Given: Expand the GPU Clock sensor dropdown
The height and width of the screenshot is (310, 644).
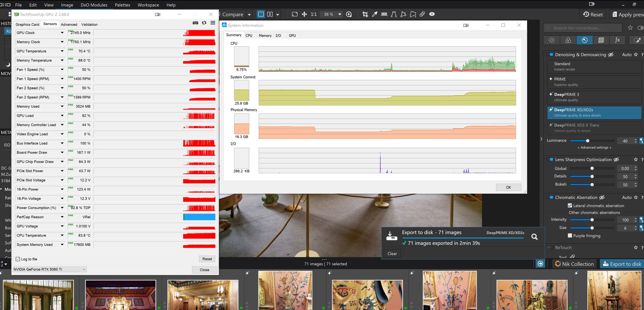Looking at the screenshot, I should (x=62, y=33).
